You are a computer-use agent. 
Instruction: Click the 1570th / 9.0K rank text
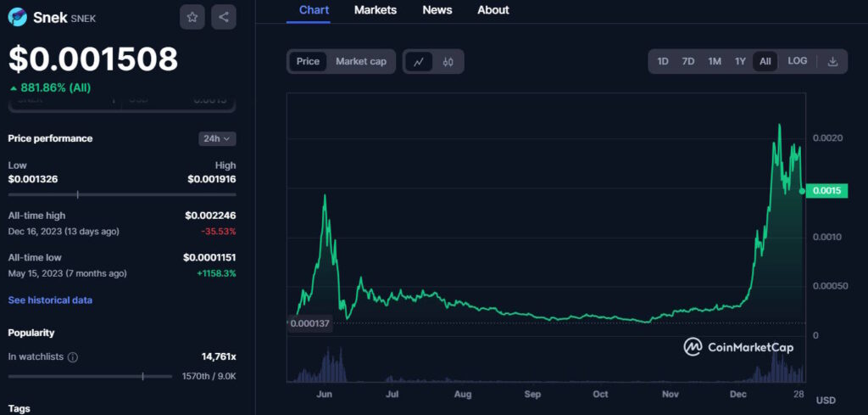pyautogui.click(x=209, y=376)
